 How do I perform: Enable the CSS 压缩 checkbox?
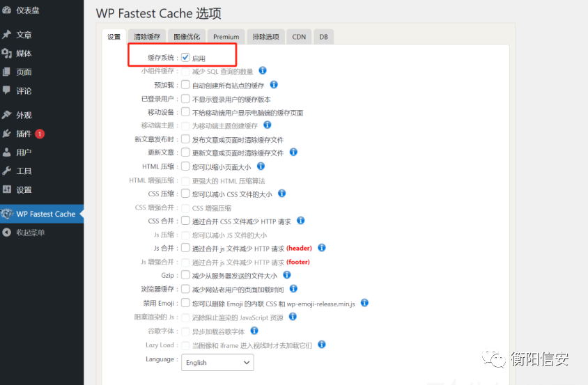click(x=185, y=194)
